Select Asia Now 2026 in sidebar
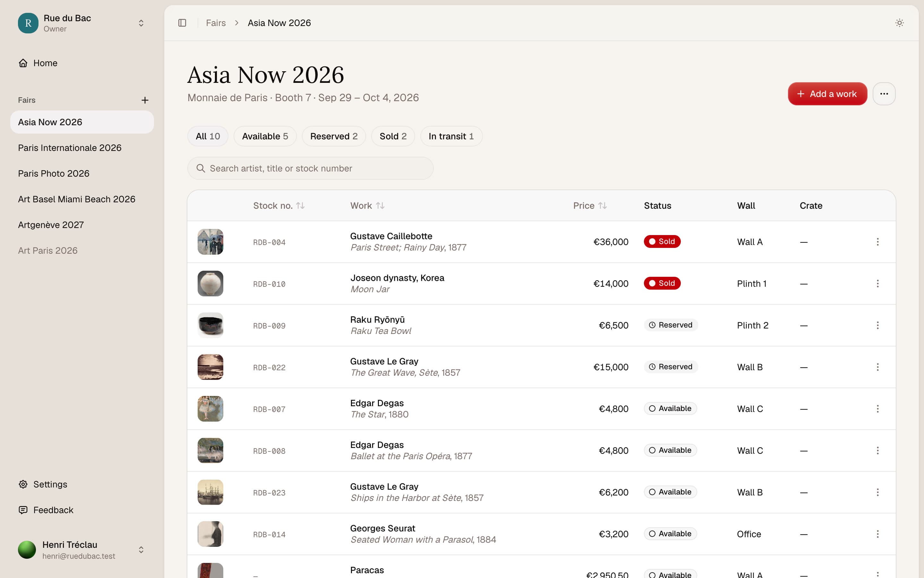Viewport: 924px width, 578px height. pyautogui.click(x=82, y=122)
